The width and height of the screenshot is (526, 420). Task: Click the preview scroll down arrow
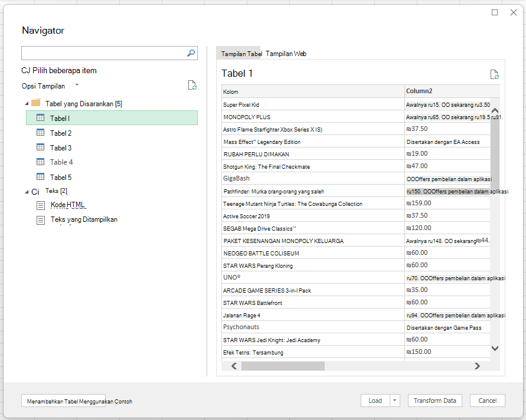point(495,348)
